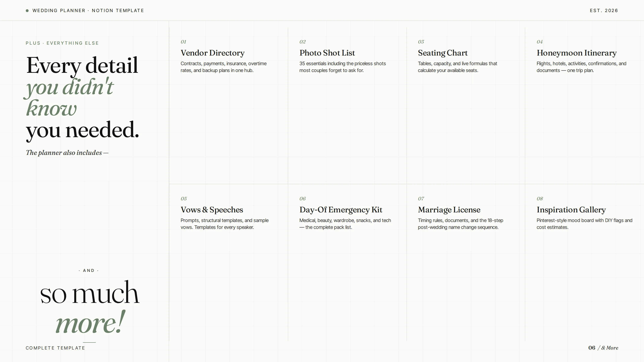The image size is (644, 362).
Task: Click 'The planner also includes —' subtitle
Action: [x=67, y=153]
